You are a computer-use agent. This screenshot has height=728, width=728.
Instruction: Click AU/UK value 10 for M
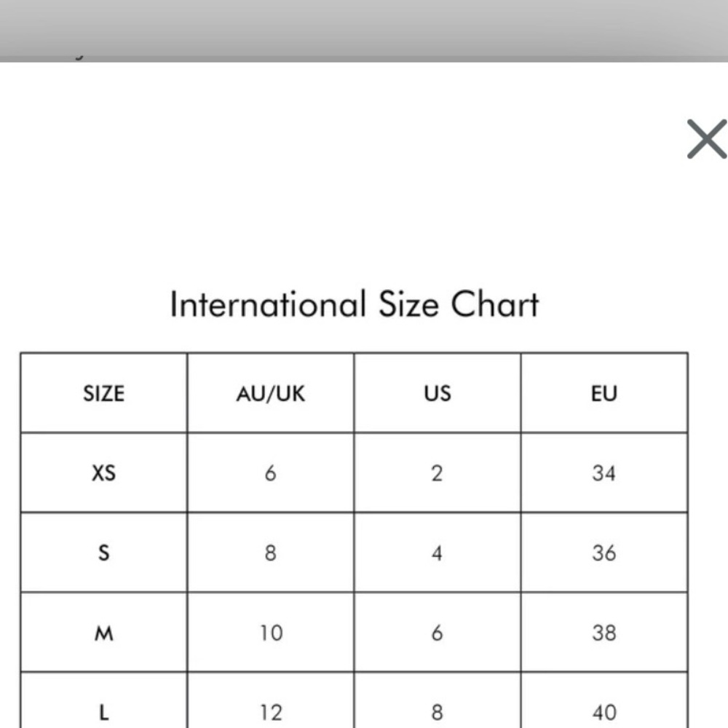[271, 633]
